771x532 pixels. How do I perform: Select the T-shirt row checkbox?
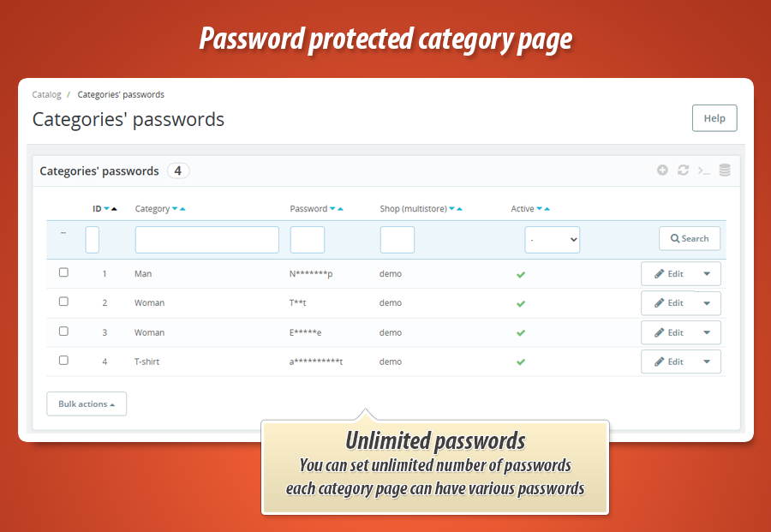coord(63,360)
